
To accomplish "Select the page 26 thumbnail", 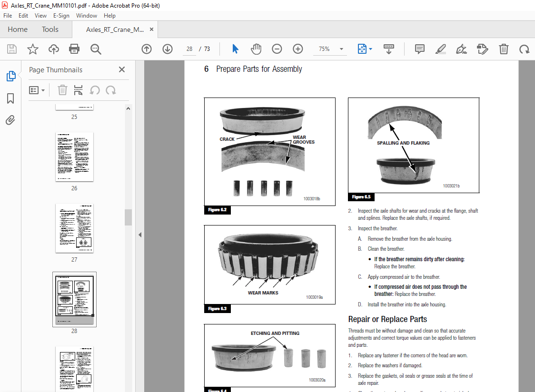I will 74,157.
